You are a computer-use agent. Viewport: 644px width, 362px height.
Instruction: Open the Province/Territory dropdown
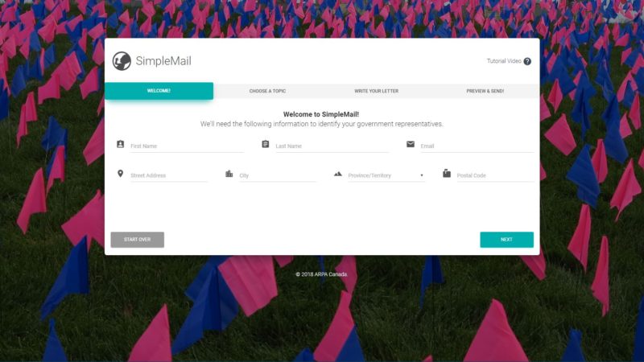[x=386, y=175]
